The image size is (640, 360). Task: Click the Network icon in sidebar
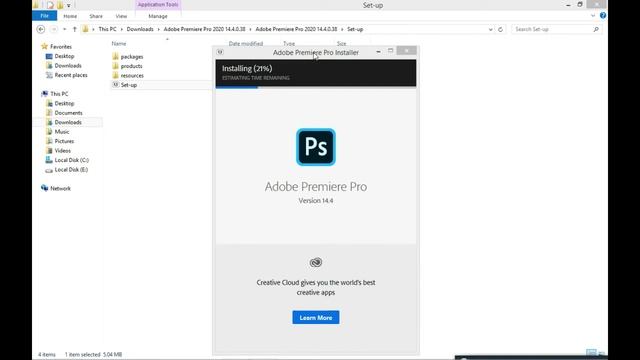pyautogui.click(x=44, y=188)
